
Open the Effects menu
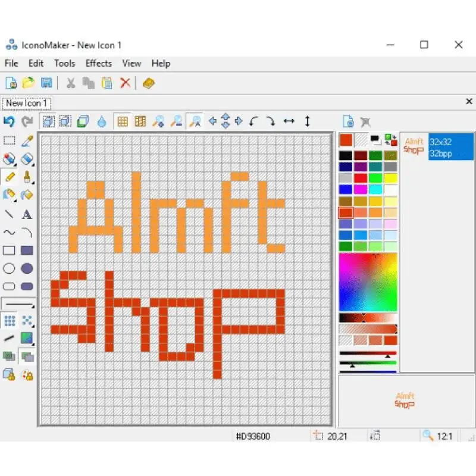coord(99,64)
